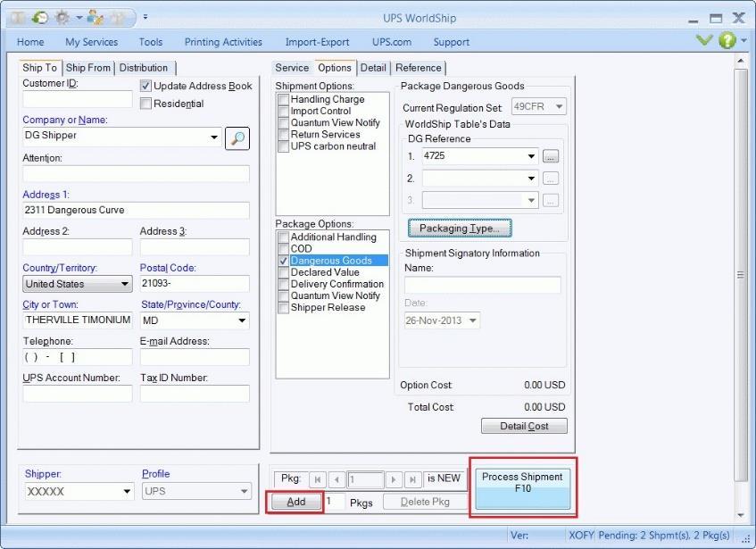Screen dimensions: 756x549
Task: Check the Additional Handling package option
Action: [284, 237]
